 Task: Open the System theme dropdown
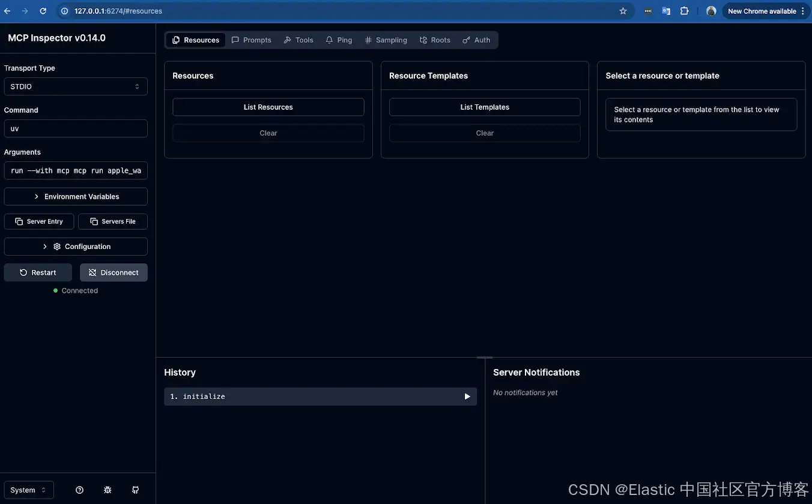coord(29,490)
